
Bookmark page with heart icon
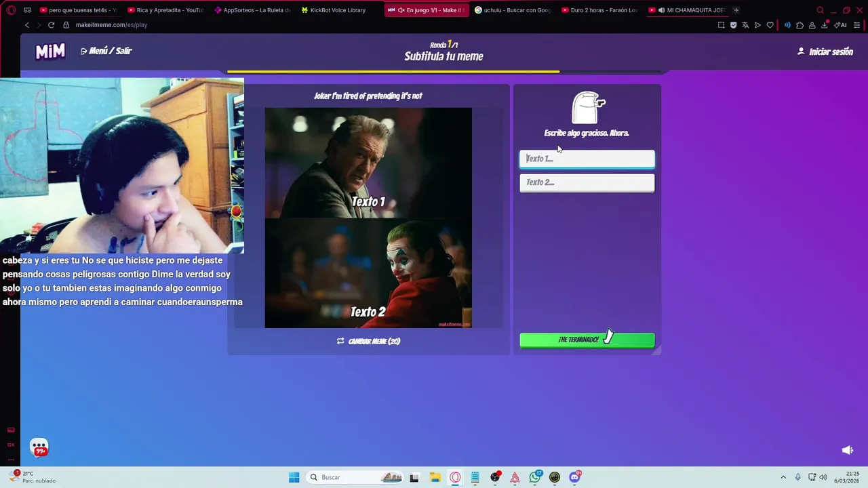coord(770,25)
